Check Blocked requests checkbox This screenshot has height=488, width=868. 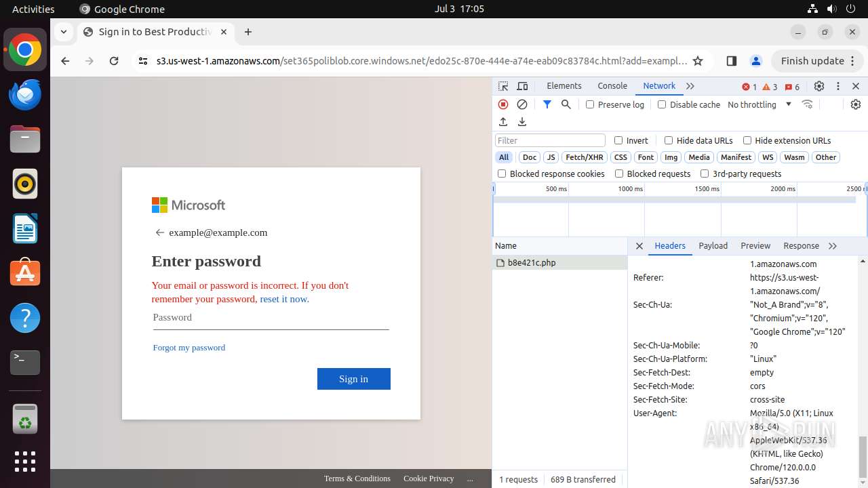coord(619,174)
